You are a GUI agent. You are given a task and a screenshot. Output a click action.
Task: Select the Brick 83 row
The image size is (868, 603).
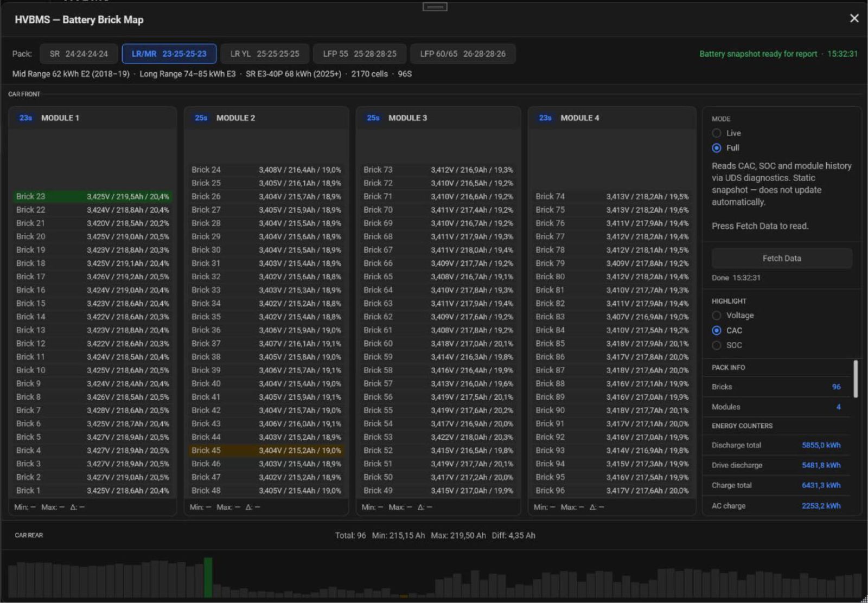612,317
